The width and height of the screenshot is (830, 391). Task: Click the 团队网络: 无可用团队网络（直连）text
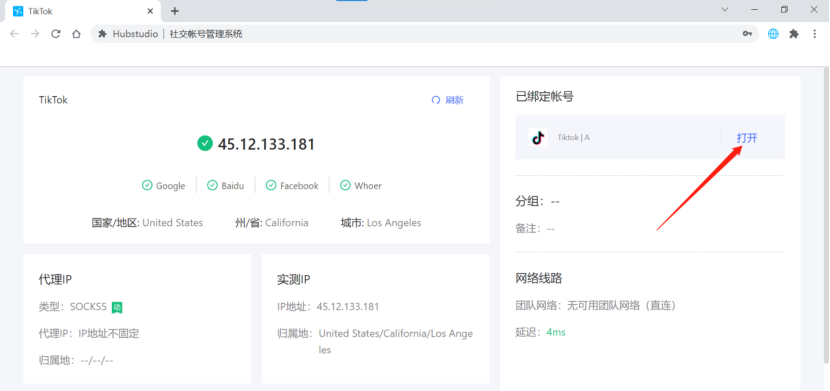pos(596,305)
